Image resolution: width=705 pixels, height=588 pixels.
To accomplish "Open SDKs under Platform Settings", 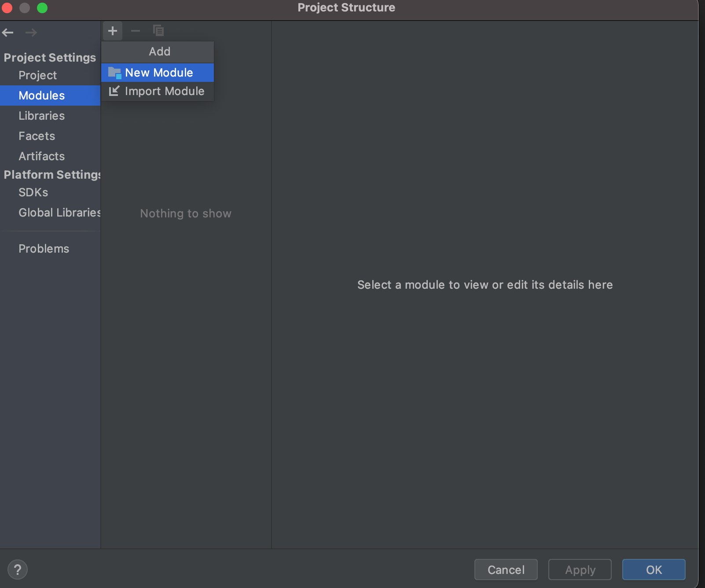I will [50, 192].
